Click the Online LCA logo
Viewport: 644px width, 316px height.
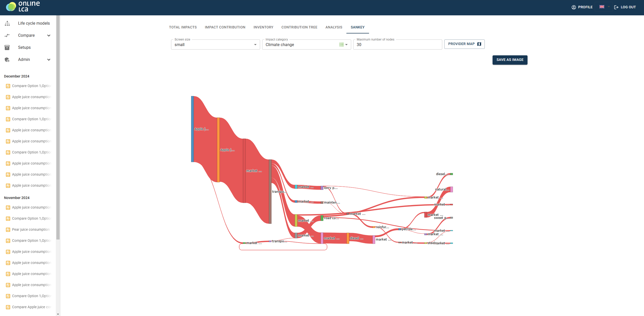(23, 7)
